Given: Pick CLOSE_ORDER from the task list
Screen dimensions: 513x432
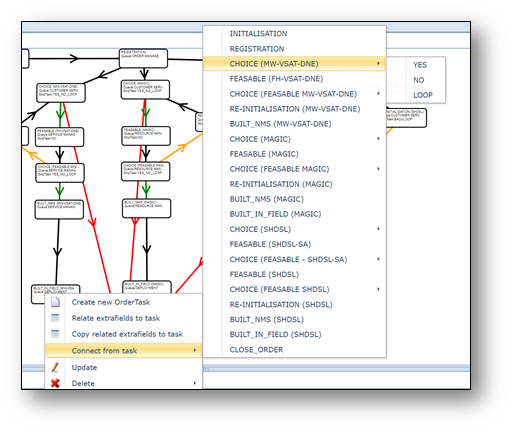Looking at the screenshot, I should click(256, 350).
